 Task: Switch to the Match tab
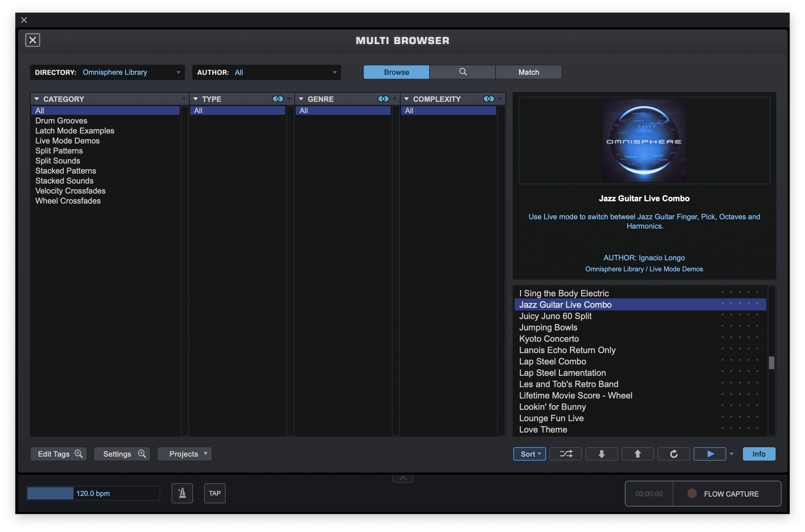click(x=529, y=72)
